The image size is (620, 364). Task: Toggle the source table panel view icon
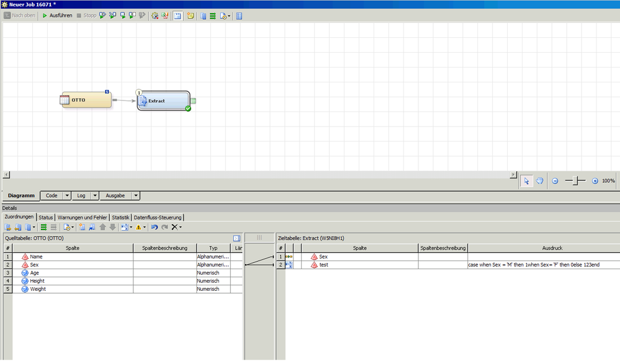click(x=236, y=238)
